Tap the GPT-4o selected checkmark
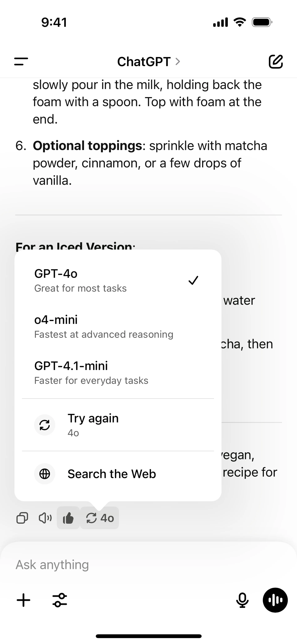The image size is (297, 644). coord(193,280)
